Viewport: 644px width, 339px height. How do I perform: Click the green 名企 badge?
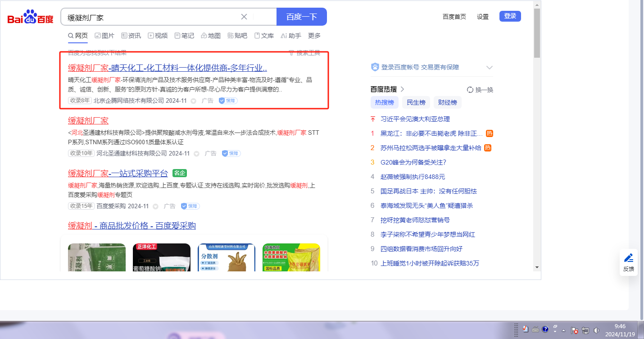(180, 173)
